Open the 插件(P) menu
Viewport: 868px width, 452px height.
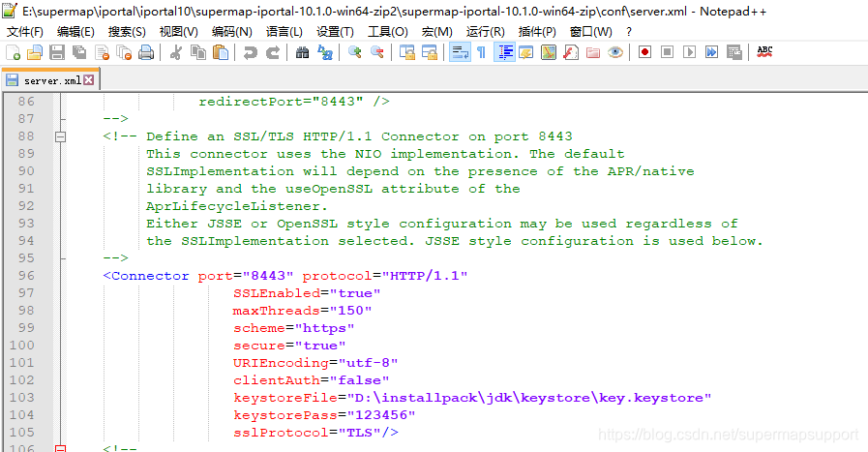click(x=537, y=32)
